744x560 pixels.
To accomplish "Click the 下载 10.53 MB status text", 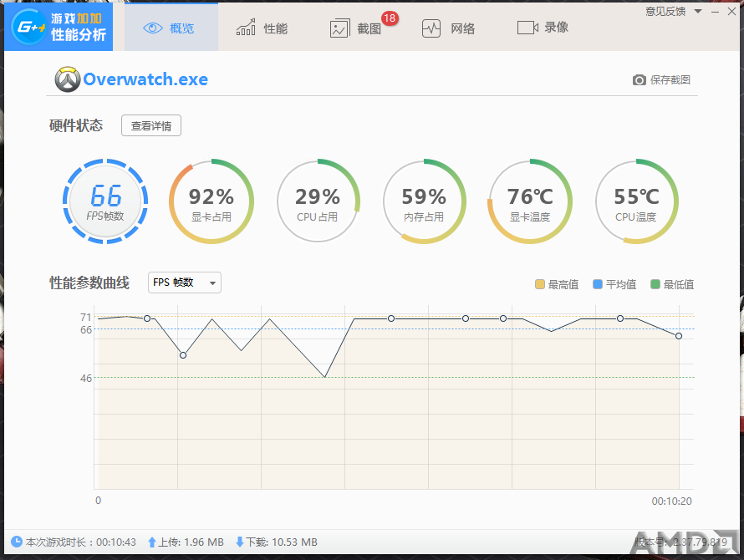I will point(282,542).
